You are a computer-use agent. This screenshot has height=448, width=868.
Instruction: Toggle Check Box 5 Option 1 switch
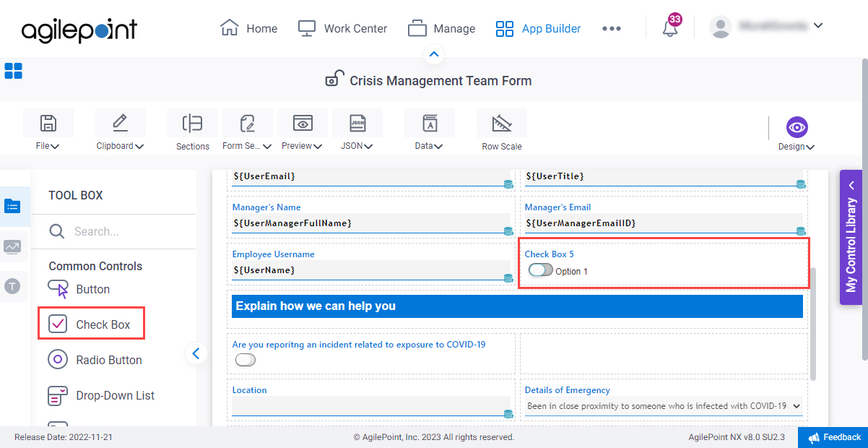[x=540, y=270]
